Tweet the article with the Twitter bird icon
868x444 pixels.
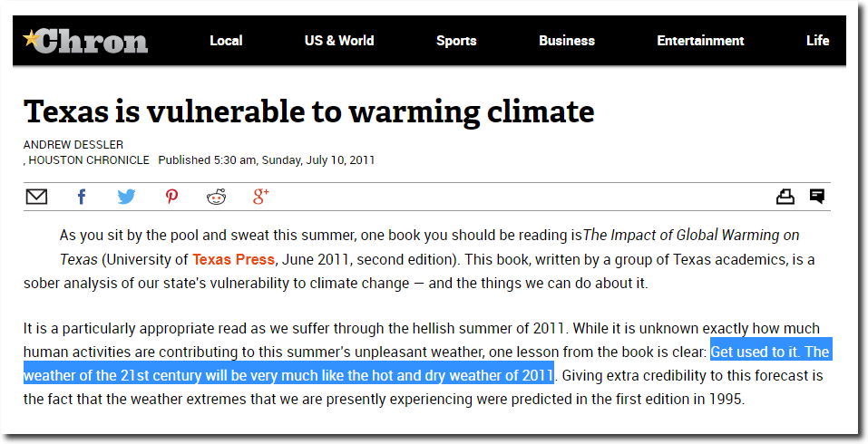pyautogui.click(x=126, y=197)
